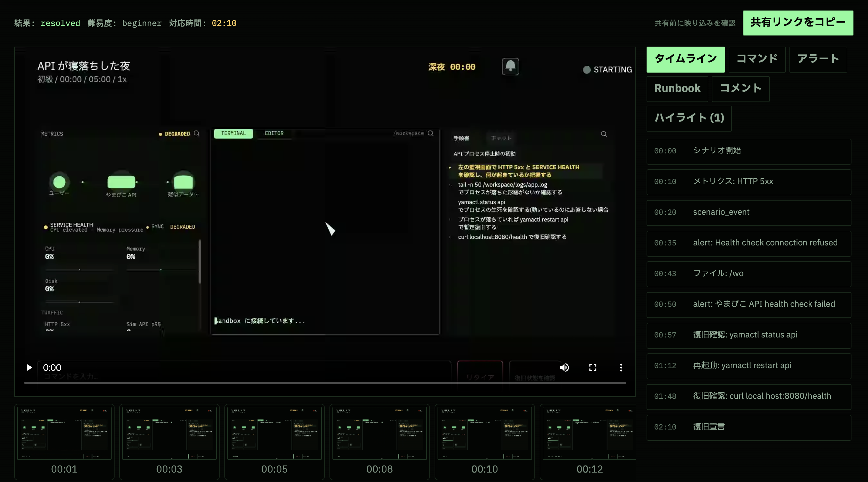Click the 共有前に映り込みを確認 notice
Screen dimensions: 868x482
click(x=695, y=23)
